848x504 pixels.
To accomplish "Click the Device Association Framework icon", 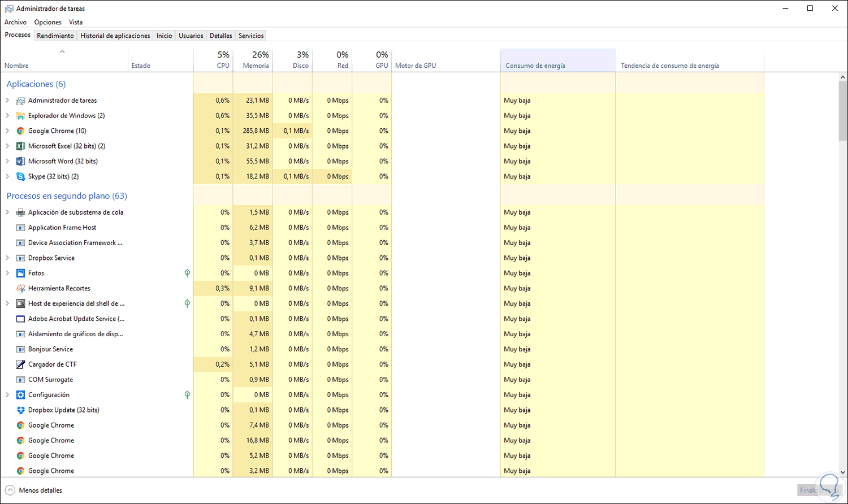I will 20,243.
